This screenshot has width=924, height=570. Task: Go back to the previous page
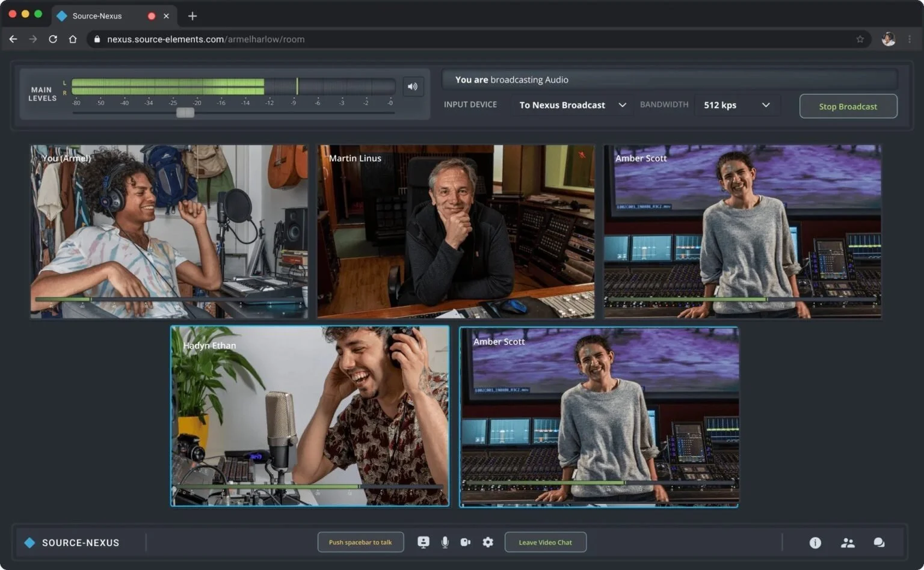click(x=13, y=39)
